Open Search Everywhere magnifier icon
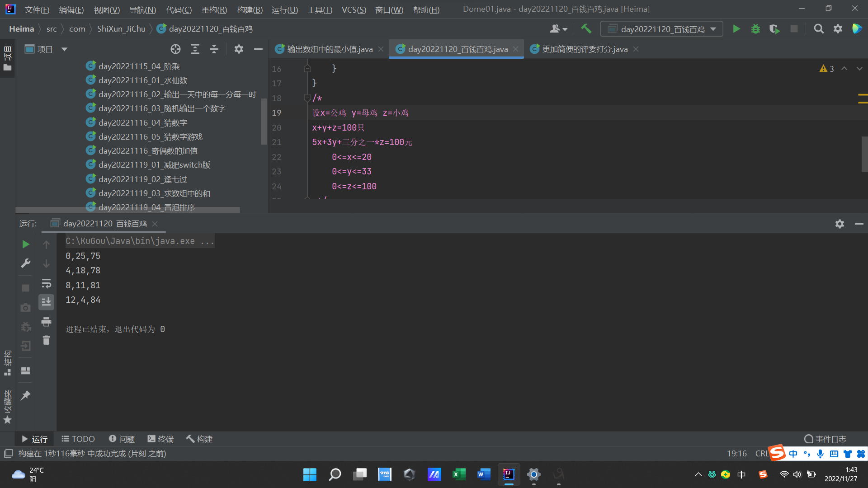Image resolution: width=868 pixels, height=488 pixels. pos(818,29)
